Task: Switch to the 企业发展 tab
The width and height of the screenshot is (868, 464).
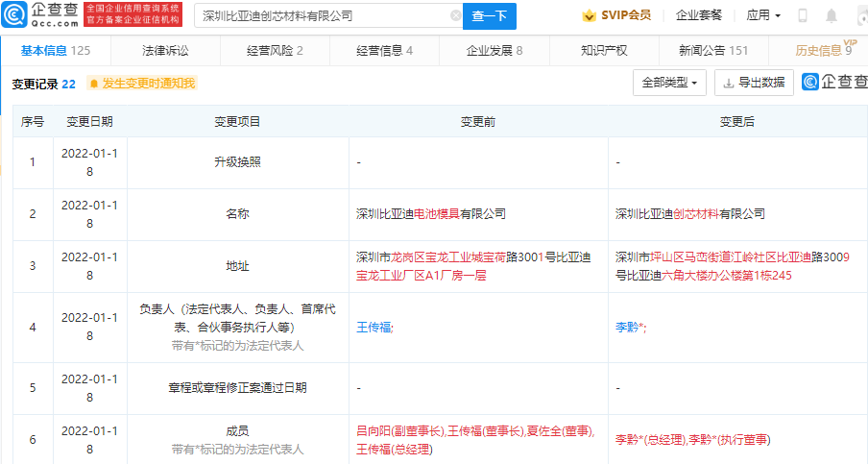Action: pos(494,51)
